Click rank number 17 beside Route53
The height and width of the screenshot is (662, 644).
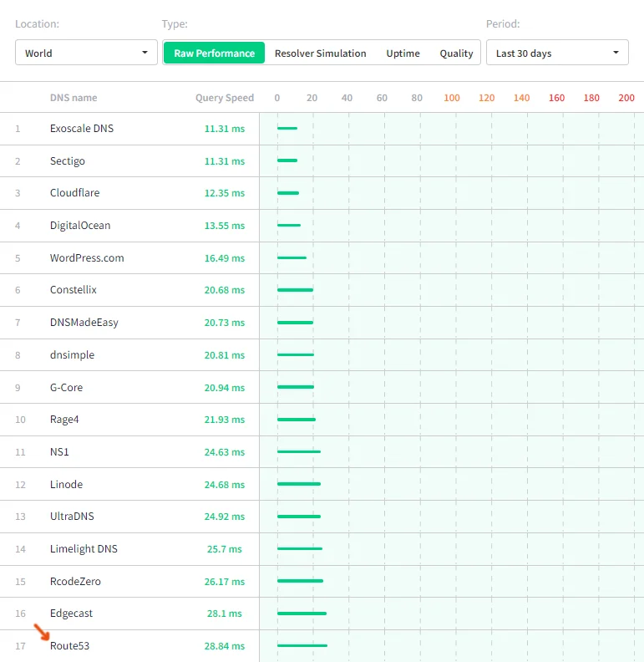20,646
